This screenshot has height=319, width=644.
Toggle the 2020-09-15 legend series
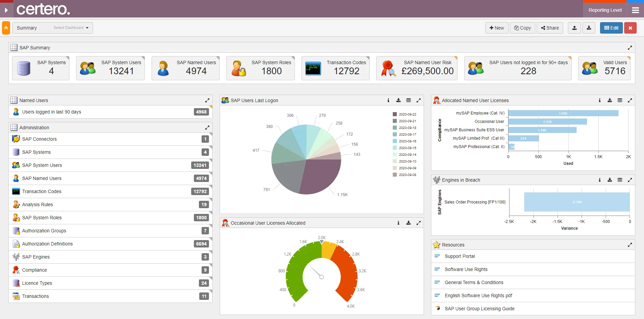pyautogui.click(x=405, y=148)
